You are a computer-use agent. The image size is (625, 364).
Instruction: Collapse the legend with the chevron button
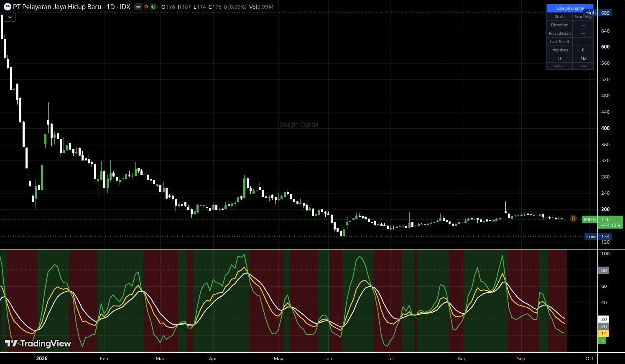(10, 17)
